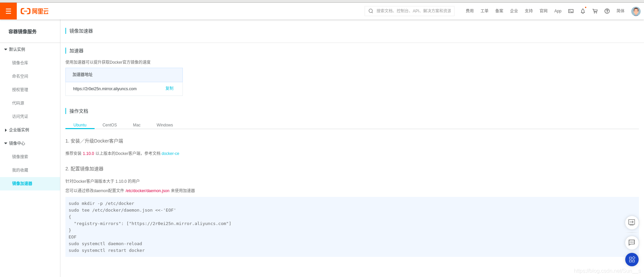Click the 加速器地址 table header
Image resolution: width=644 pixels, height=277 pixels.
[x=124, y=75]
